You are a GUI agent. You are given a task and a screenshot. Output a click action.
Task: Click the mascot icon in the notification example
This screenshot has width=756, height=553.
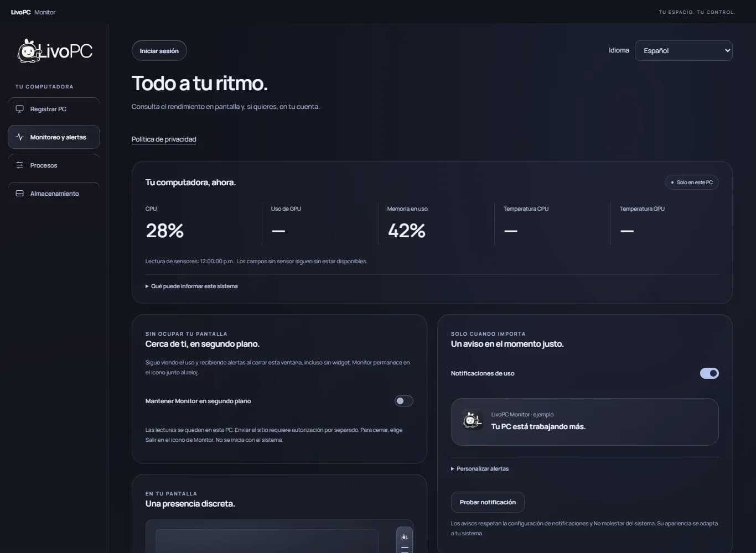coord(472,421)
